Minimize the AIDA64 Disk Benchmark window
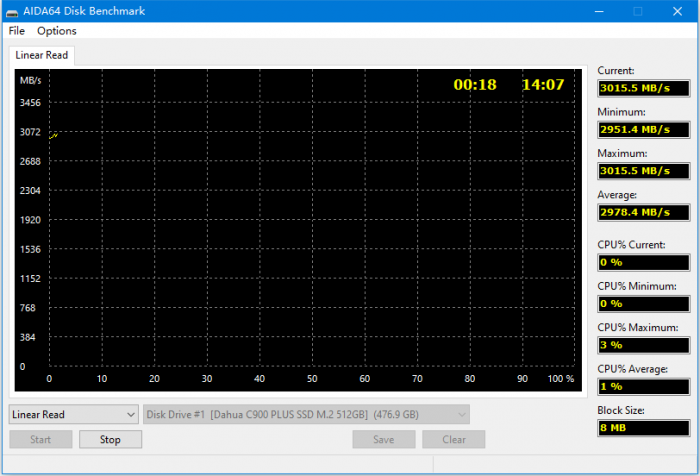This screenshot has height=476, width=700. tap(597, 11)
